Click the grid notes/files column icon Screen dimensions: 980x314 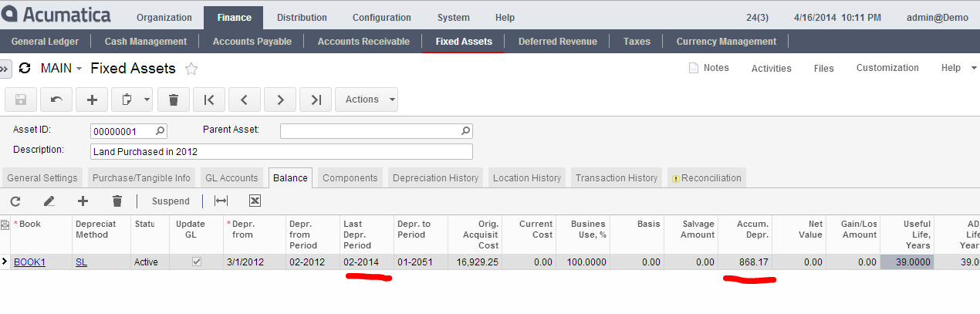5,225
